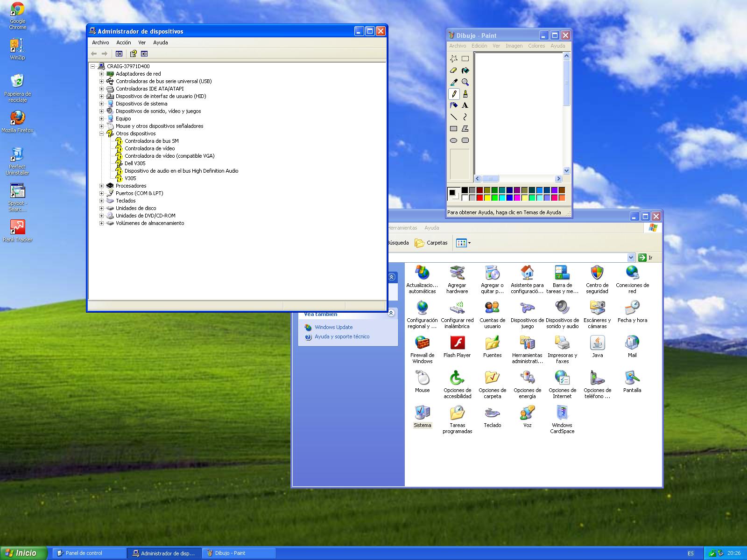Click the Carpetas button in Control Panel

pos(431,243)
